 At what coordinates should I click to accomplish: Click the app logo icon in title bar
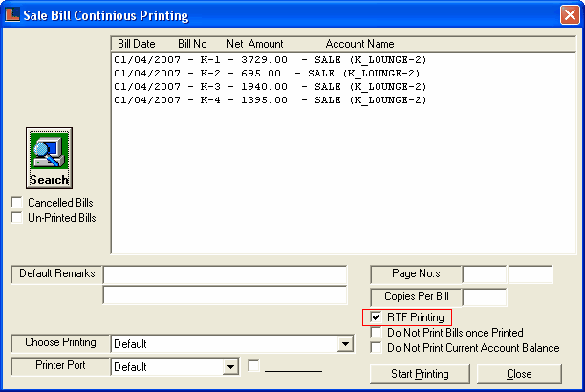coord(11,14)
